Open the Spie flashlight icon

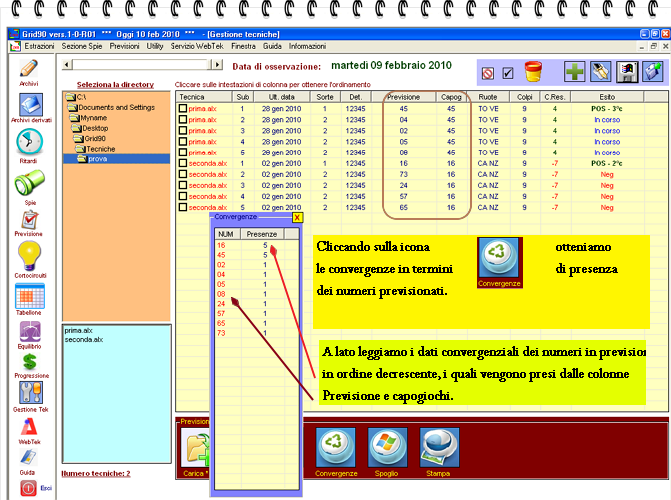click(29, 182)
